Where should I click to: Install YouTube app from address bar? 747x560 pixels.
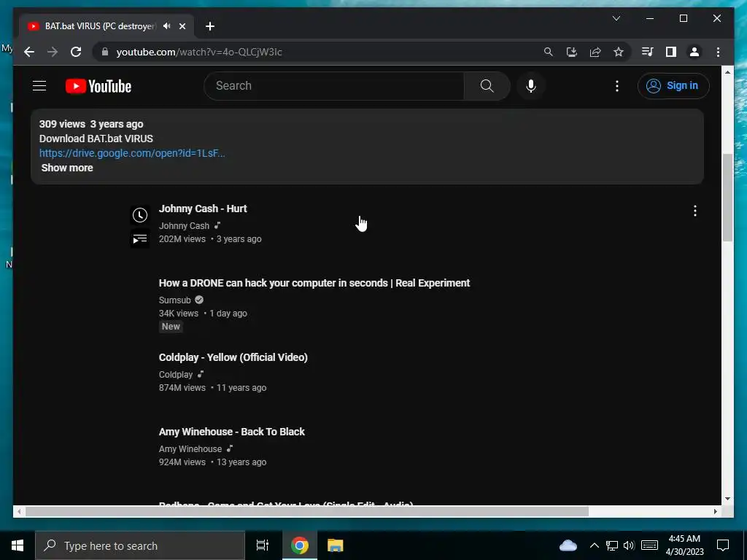pos(572,52)
